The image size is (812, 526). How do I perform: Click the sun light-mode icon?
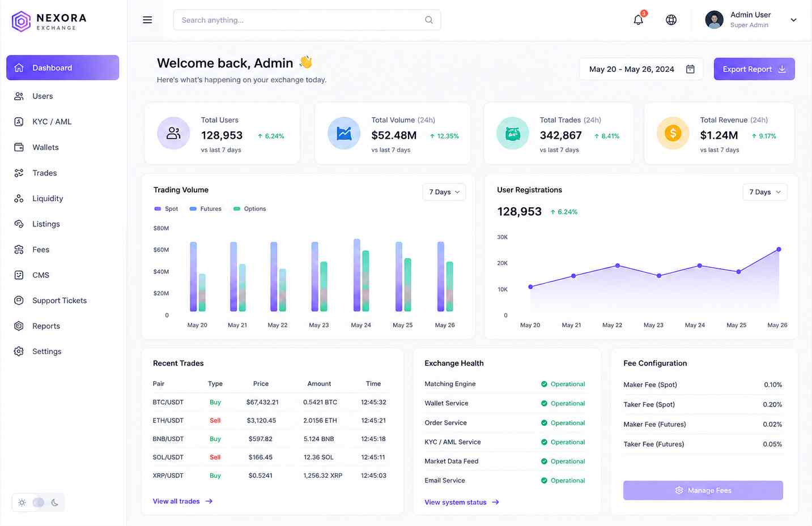pyautogui.click(x=22, y=502)
